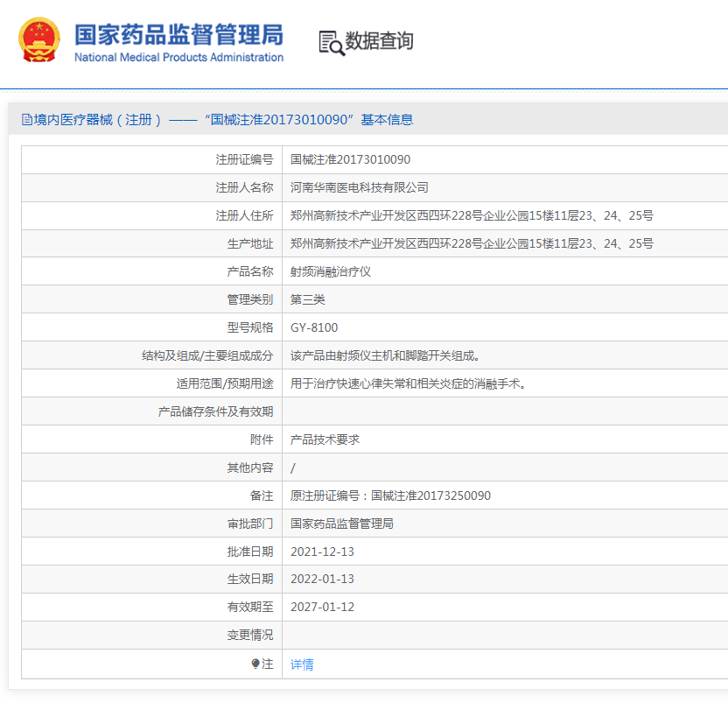Select the 产品技术要求 attachment text
Viewport: 728px width, 710px height.
coord(325,439)
